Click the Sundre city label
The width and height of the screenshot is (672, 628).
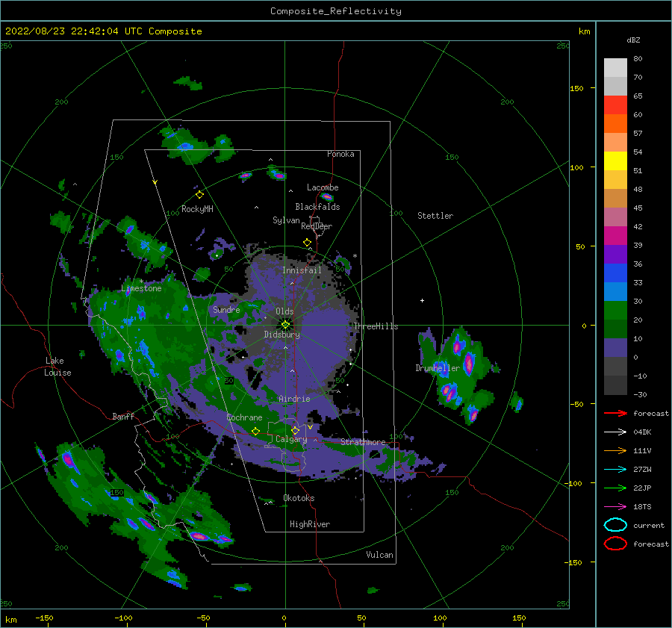coord(226,309)
